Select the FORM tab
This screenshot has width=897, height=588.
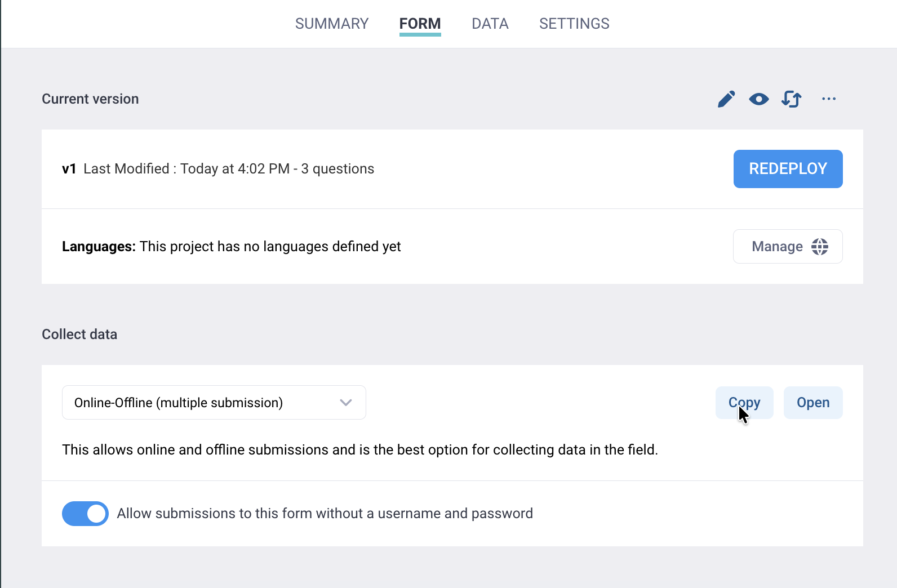(420, 24)
